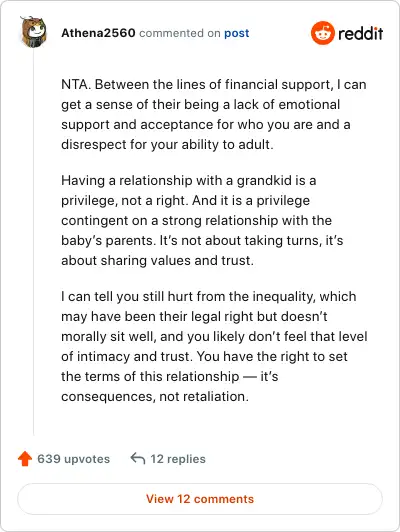The image size is (400, 532).
Task: Click the gray "commented on" text
Action: pyautogui.click(x=180, y=33)
